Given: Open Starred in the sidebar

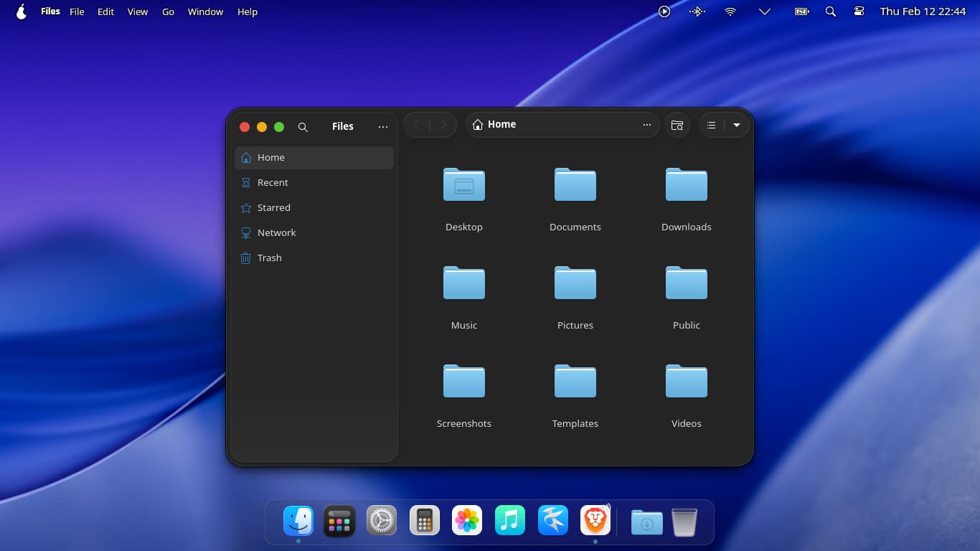Looking at the screenshot, I should click(x=273, y=208).
